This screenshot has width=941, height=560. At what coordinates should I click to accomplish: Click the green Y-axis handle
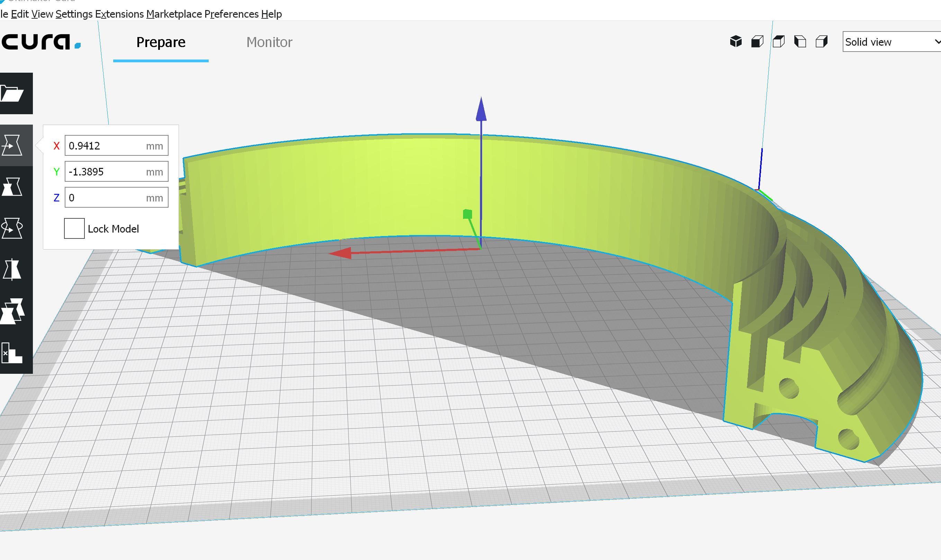(468, 214)
